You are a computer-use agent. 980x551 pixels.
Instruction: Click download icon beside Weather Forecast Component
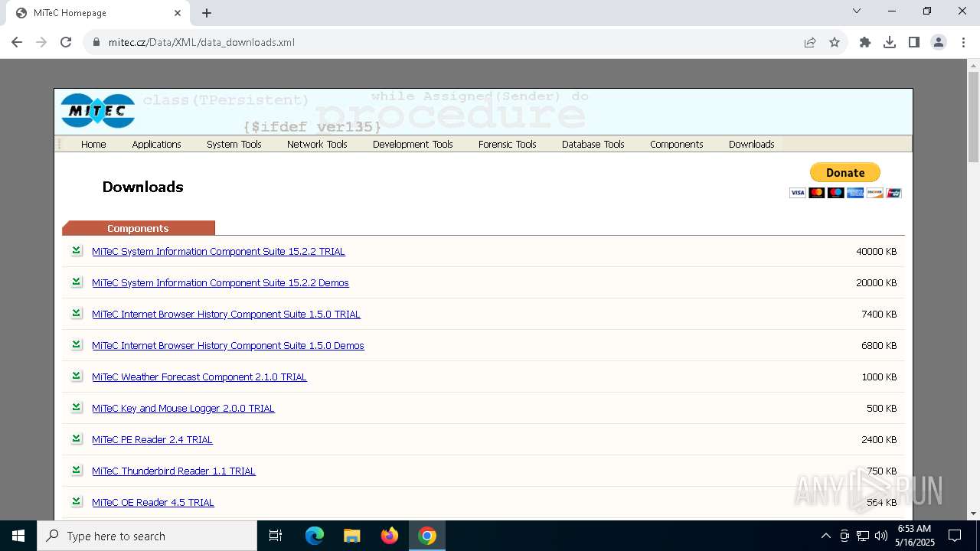point(77,376)
